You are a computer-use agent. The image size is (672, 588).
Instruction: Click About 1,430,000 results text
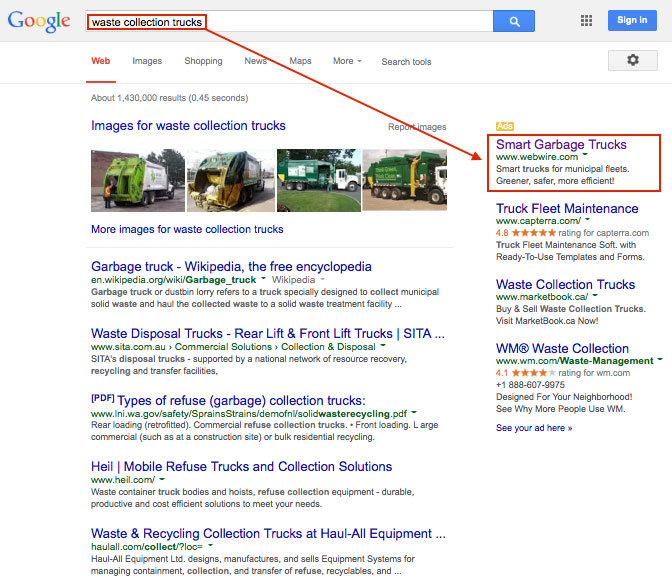(169, 98)
